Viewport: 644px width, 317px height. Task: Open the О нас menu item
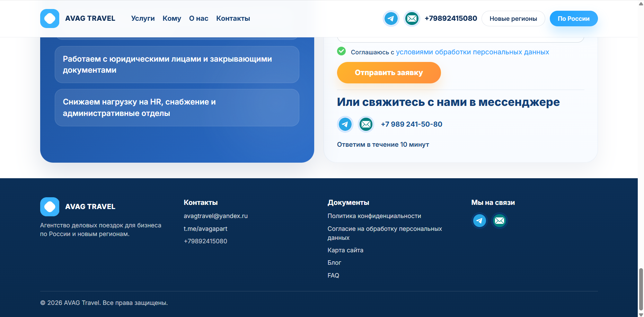(199, 18)
